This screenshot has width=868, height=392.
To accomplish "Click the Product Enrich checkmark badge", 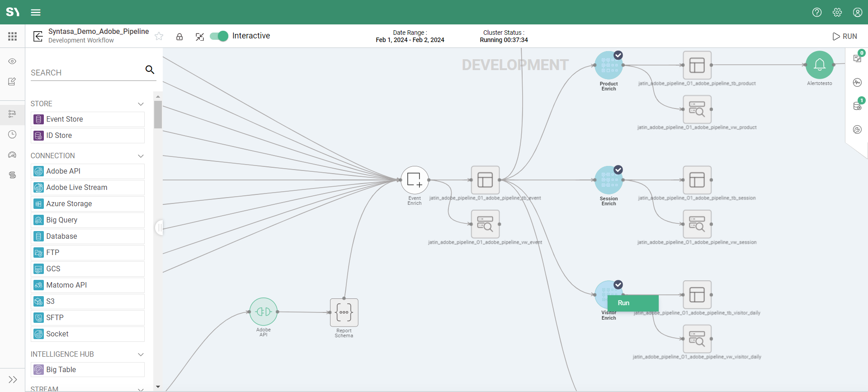I will click(618, 55).
